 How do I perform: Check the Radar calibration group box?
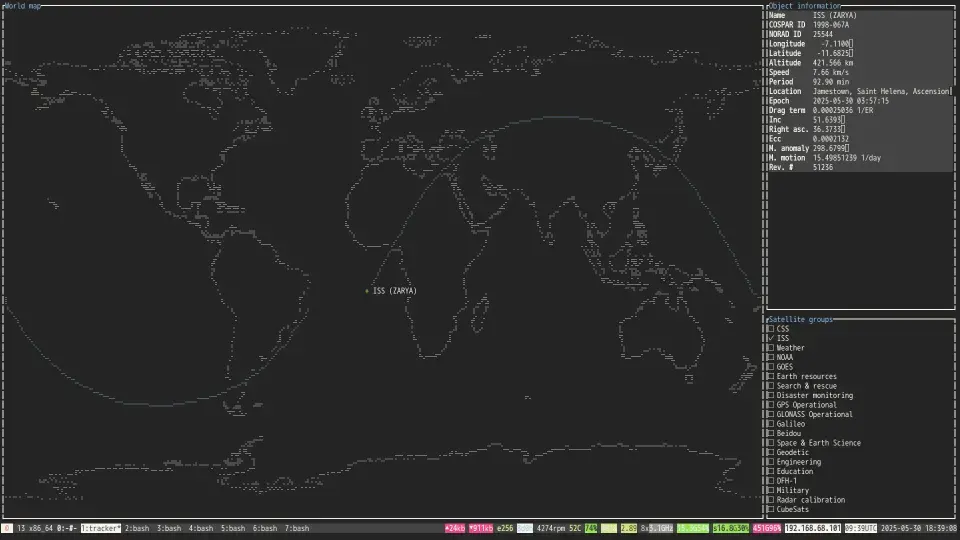[770, 500]
